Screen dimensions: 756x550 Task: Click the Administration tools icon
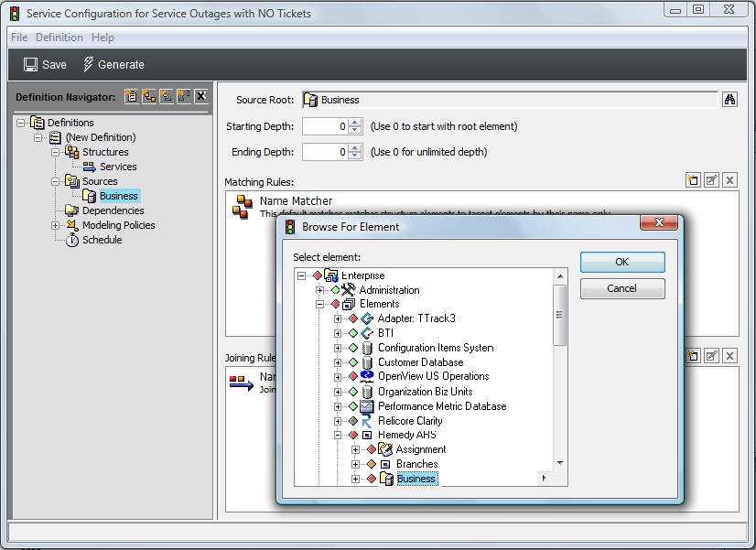click(x=348, y=290)
